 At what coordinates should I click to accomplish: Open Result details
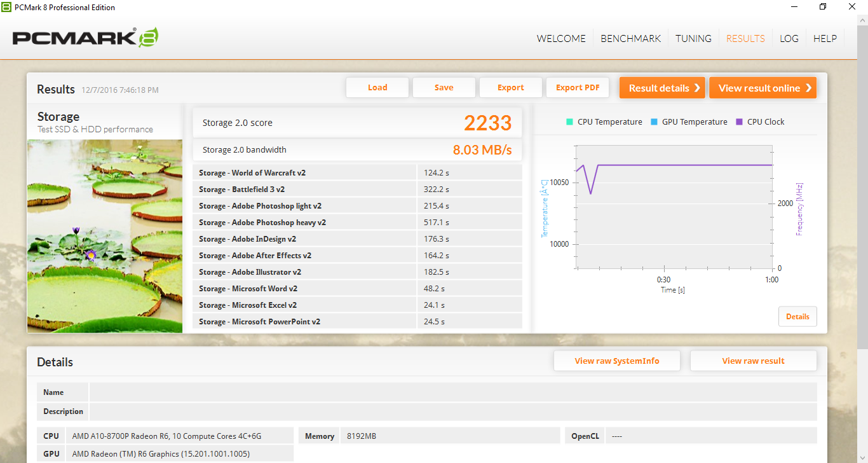[662, 88]
